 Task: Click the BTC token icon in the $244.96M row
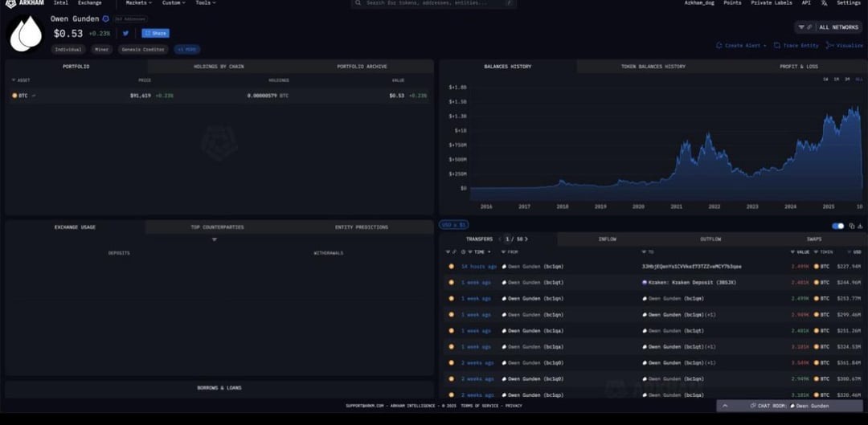[816, 283]
